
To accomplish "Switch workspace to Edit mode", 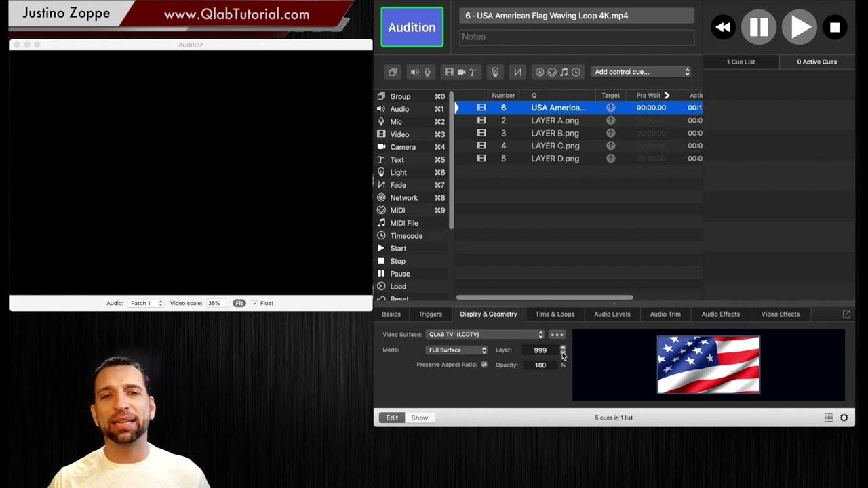I will pos(392,418).
